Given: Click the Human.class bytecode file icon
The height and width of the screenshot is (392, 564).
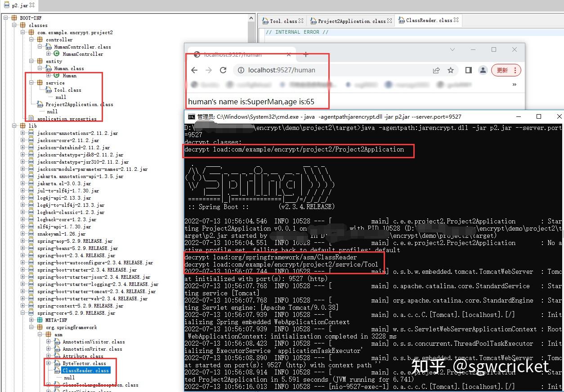Looking at the screenshot, I should click(x=49, y=68).
